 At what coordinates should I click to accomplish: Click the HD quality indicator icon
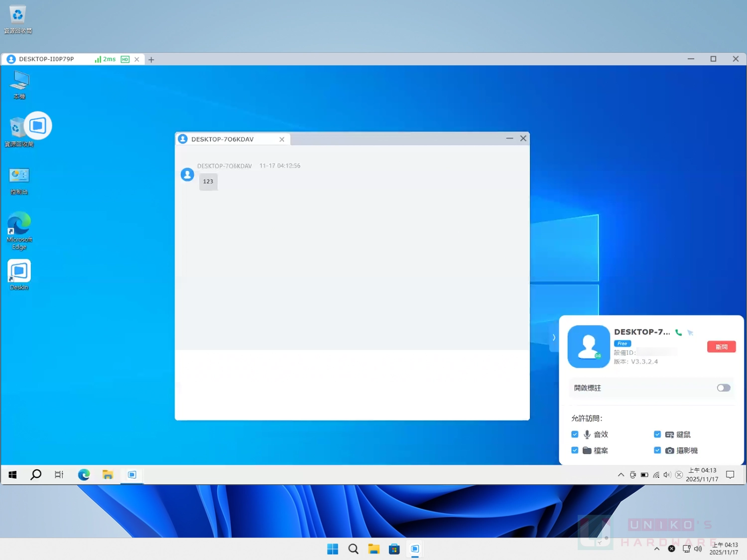click(125, 59)
